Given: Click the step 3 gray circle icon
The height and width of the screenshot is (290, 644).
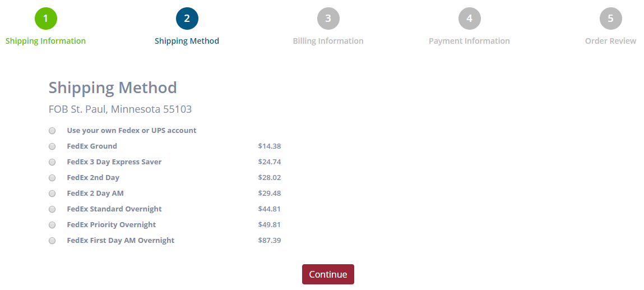Looking at the screenshot, I should [x=328, y=19].
